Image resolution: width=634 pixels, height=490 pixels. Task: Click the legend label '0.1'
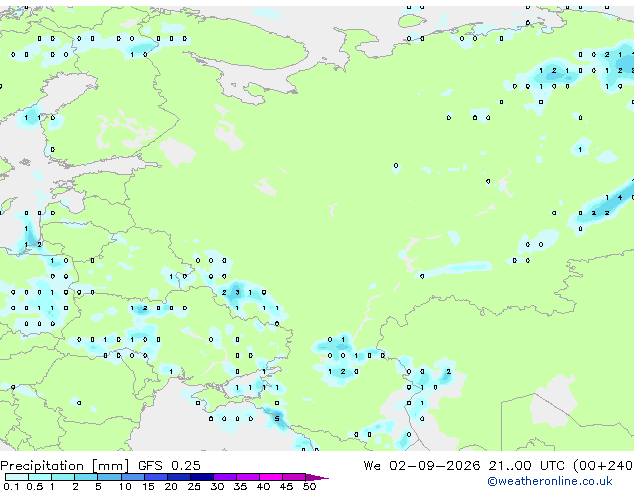[x=11, y=486]
